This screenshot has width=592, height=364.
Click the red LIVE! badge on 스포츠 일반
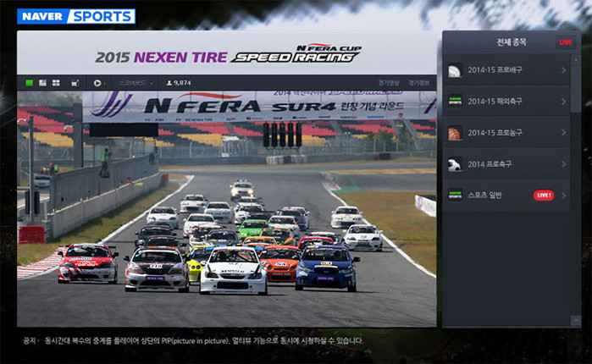[x=543, y=196]
